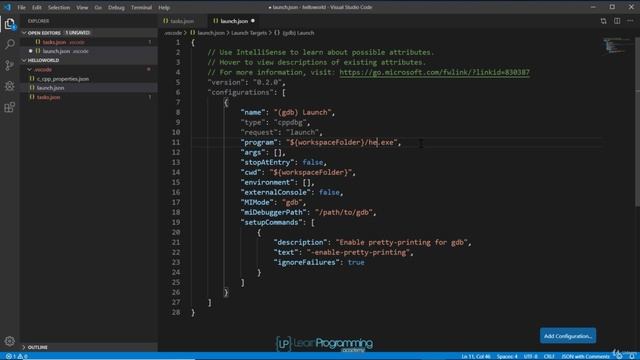640x360 pixels.
Task: Open the Edit menu
Action: pyautogui.click(x=37, y=7)
